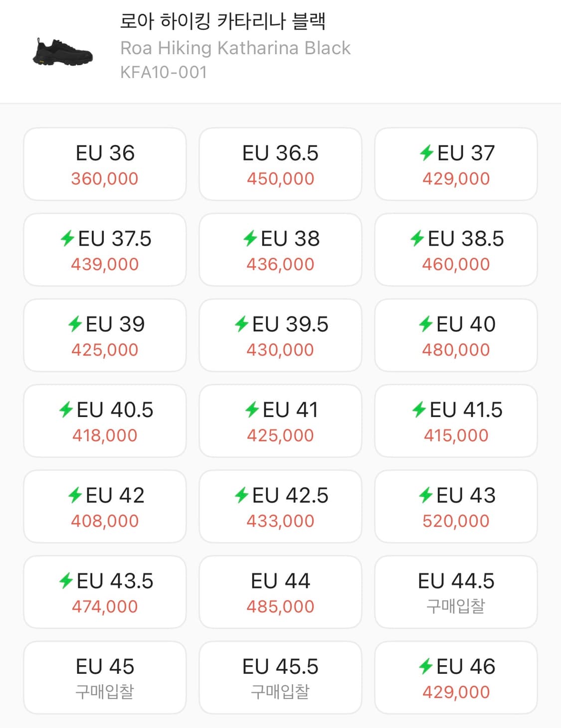
Task: Pick the EU 44 size option
Action: click(280, 592)
